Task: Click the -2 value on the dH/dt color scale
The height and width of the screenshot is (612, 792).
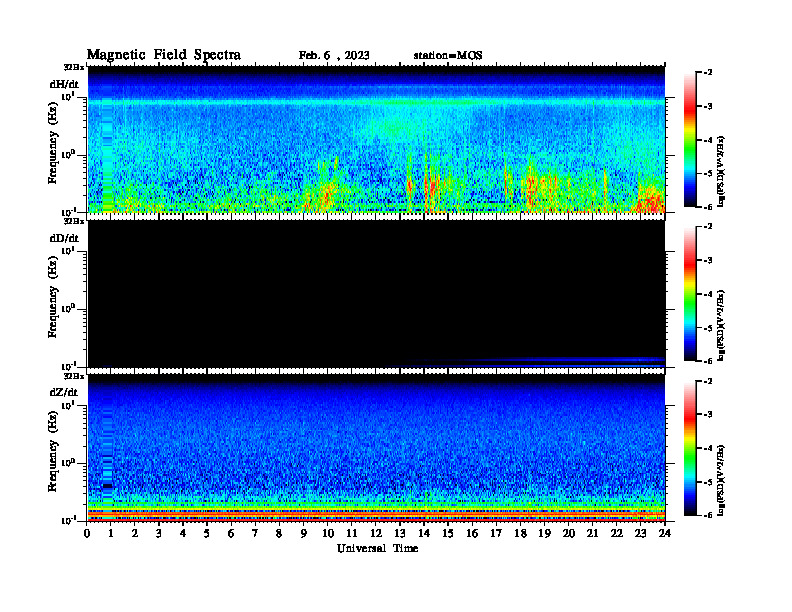Action: coord(708,73)
